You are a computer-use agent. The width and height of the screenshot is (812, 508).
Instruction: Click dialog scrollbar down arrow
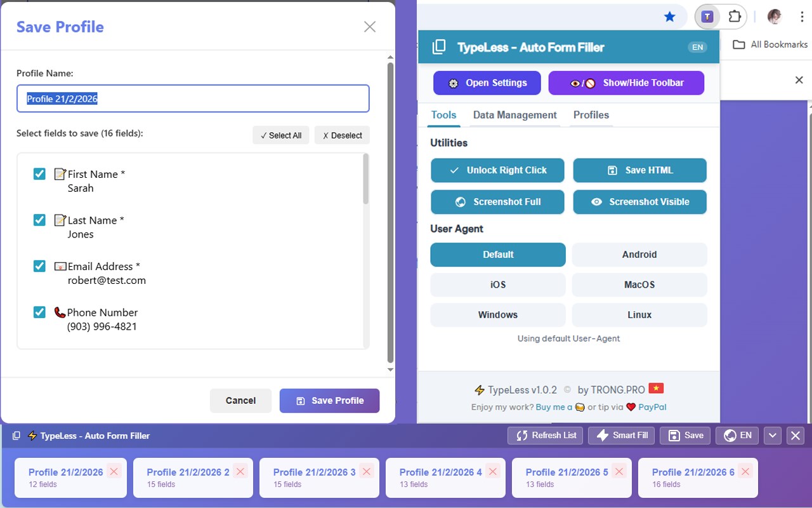click(390, 369)
